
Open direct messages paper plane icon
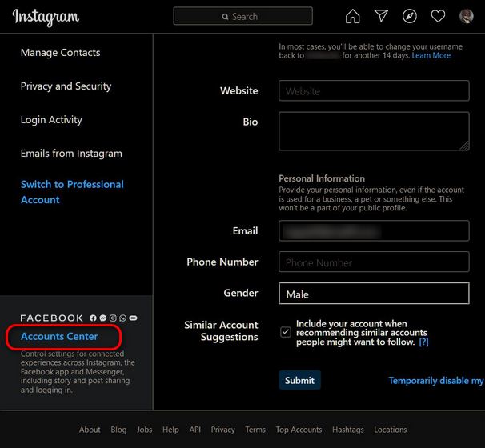tap(381, 16)
